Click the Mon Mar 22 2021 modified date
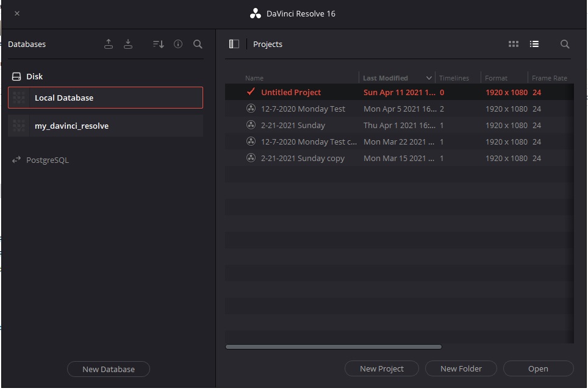Viewport: 588px width, 391px height. coord(399,142)
